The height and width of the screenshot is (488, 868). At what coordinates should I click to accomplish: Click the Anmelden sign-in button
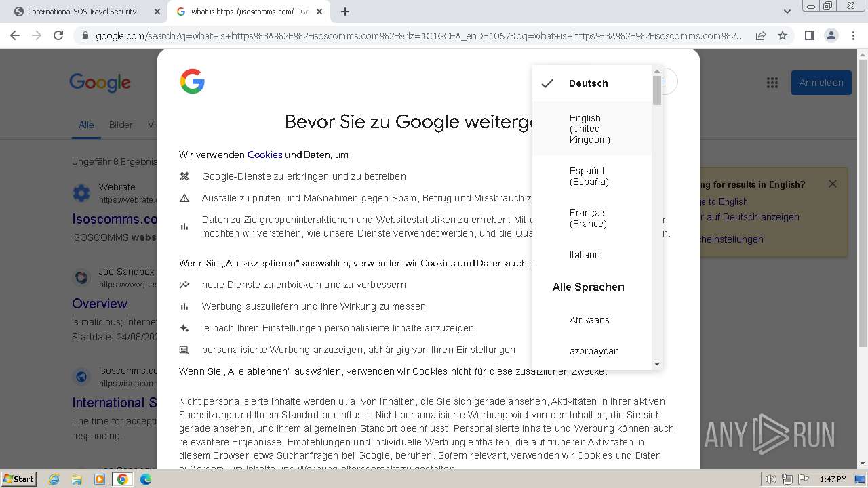point(821,83)
